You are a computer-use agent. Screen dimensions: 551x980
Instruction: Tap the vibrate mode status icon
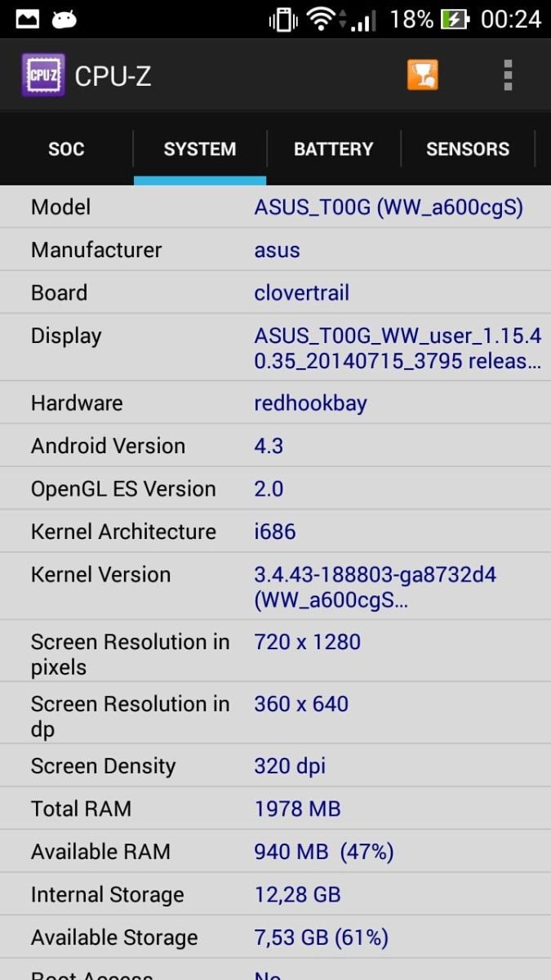coord(283,19)
